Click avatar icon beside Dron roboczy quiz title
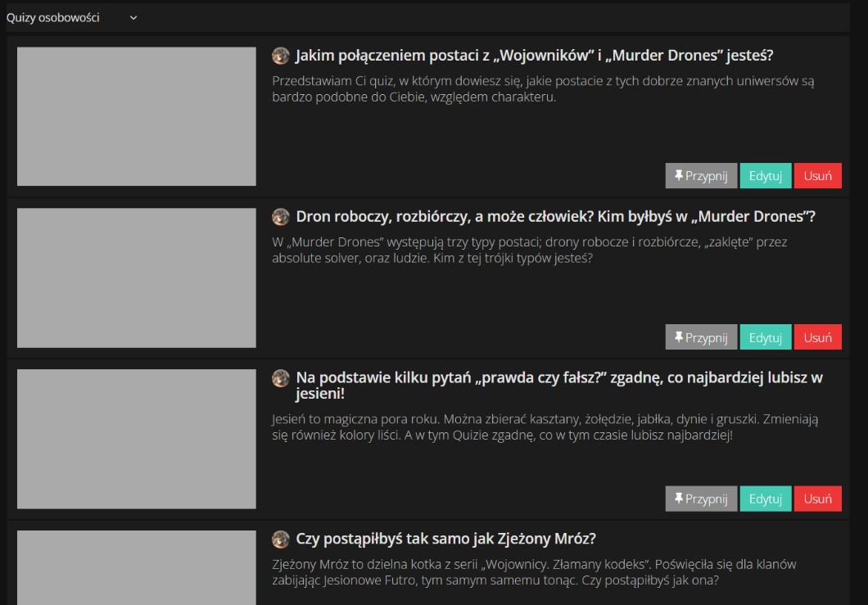 [x=281, y=217]
